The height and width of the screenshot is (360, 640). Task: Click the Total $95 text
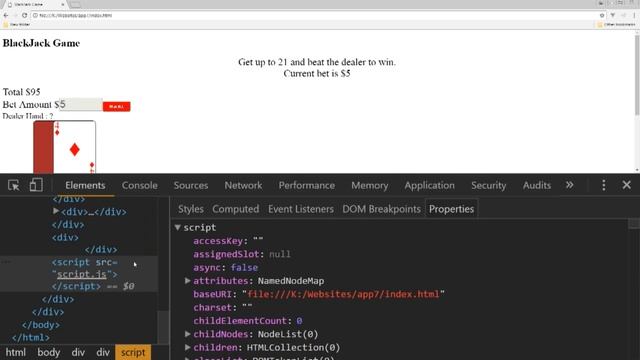tap(22, 92)
